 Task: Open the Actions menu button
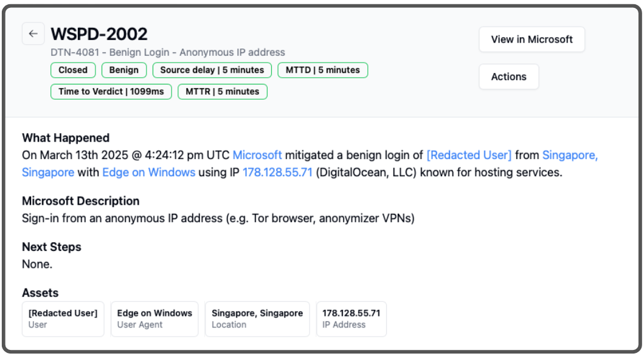508,77
